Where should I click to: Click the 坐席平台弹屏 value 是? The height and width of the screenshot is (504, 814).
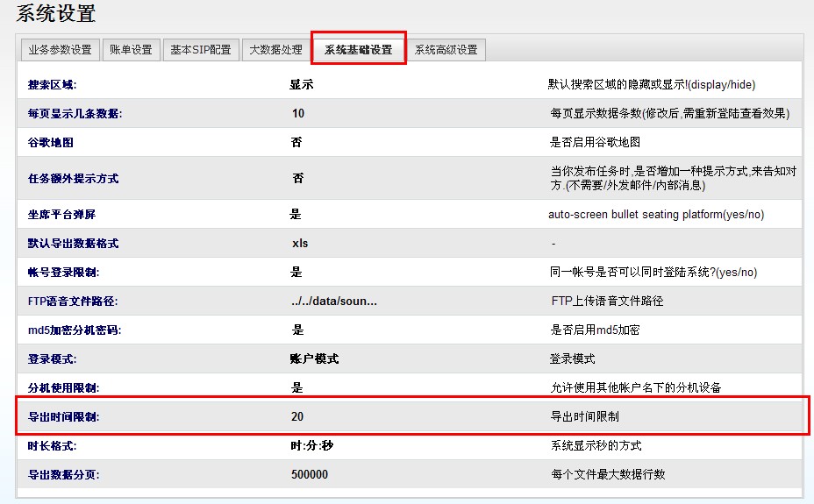tap(296, 214)
